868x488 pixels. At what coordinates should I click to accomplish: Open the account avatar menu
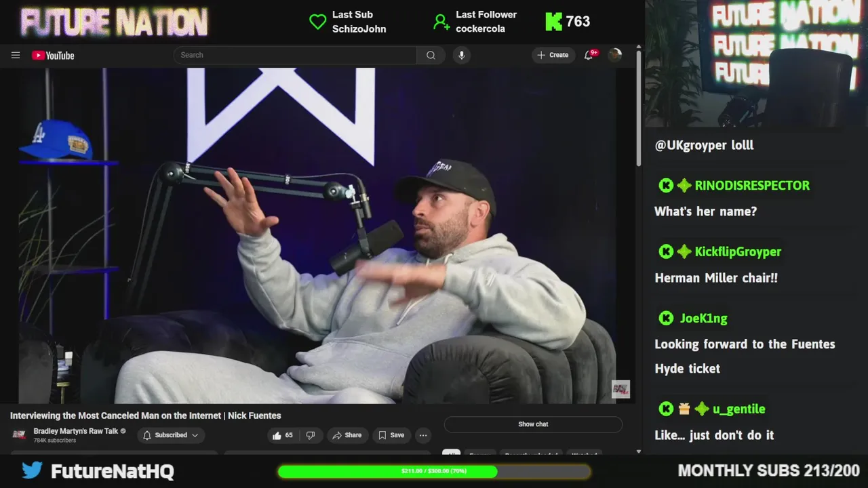[x=615, y=55]
